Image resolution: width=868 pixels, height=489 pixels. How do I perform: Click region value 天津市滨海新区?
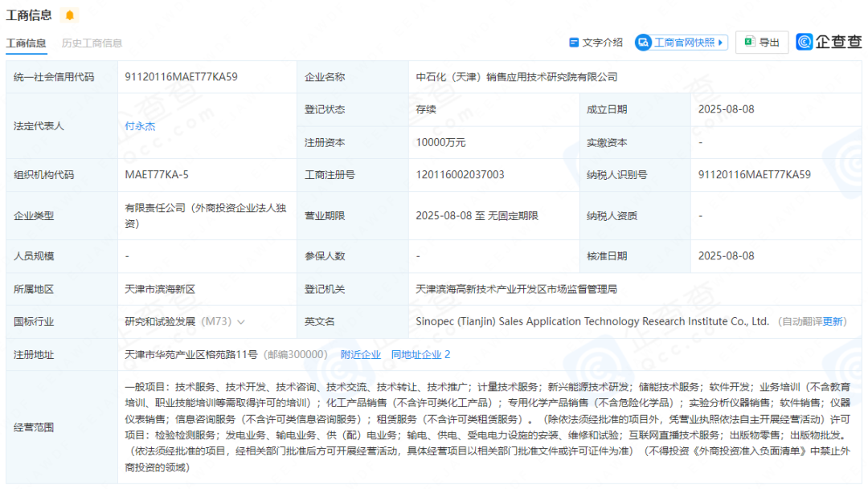tap(160, 289)
